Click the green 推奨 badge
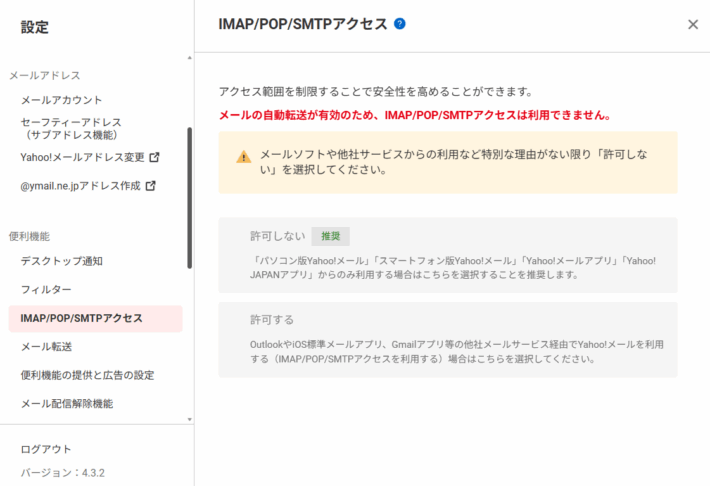This screenshot has width=710, height=486. coord(331,236)
